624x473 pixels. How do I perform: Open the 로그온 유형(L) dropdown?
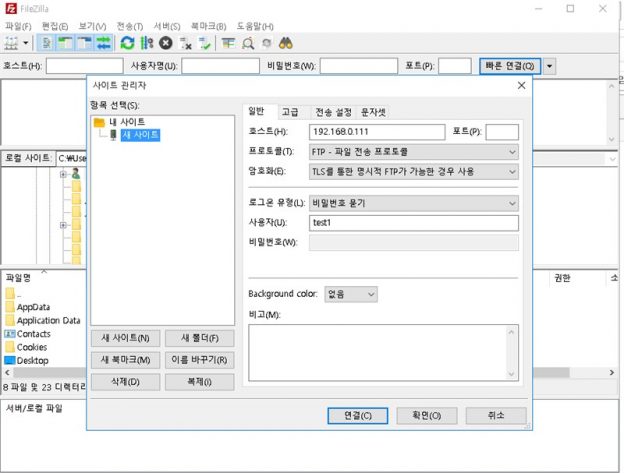pos(413,203)
